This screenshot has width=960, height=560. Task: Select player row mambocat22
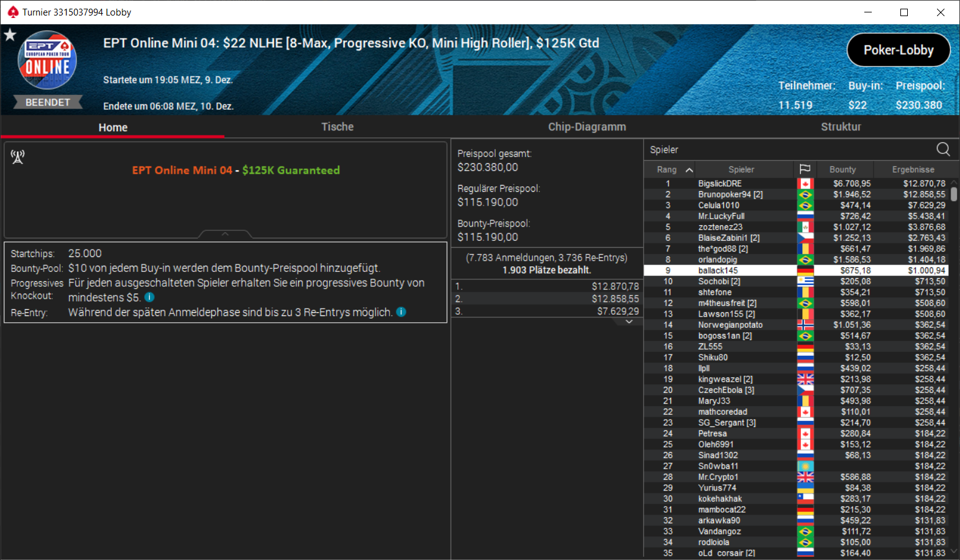click(797, 510)
